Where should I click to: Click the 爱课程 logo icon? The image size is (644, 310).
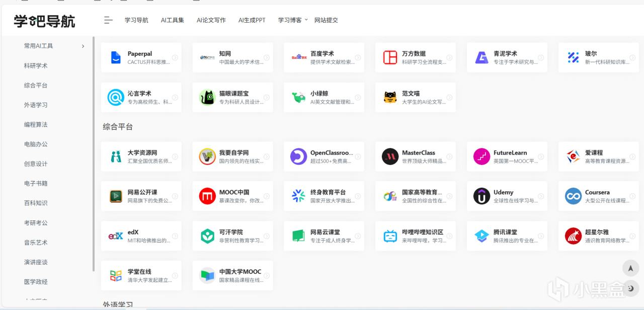tap(573, 157)
